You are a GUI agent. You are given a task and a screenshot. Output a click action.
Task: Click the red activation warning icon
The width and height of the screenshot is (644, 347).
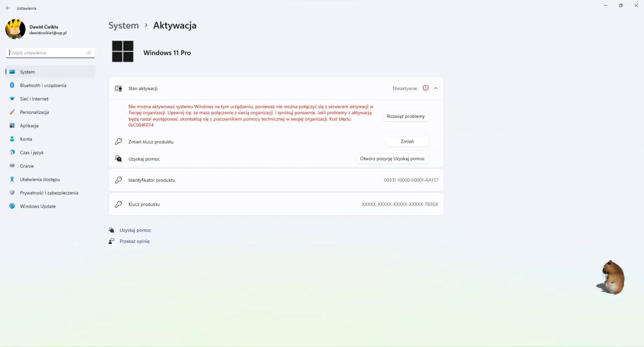pyautogui.click(x=426, y=88)
